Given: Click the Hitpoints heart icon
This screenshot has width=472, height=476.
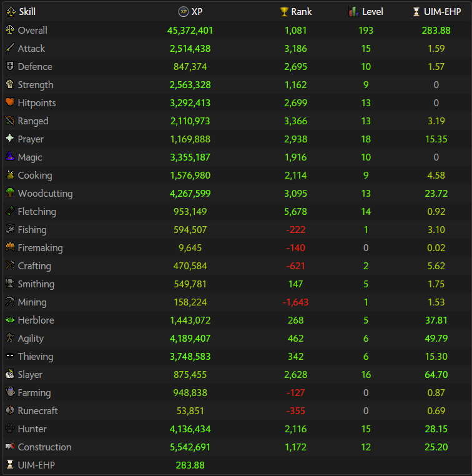Looking at the screenshot, I should (10, 102).
